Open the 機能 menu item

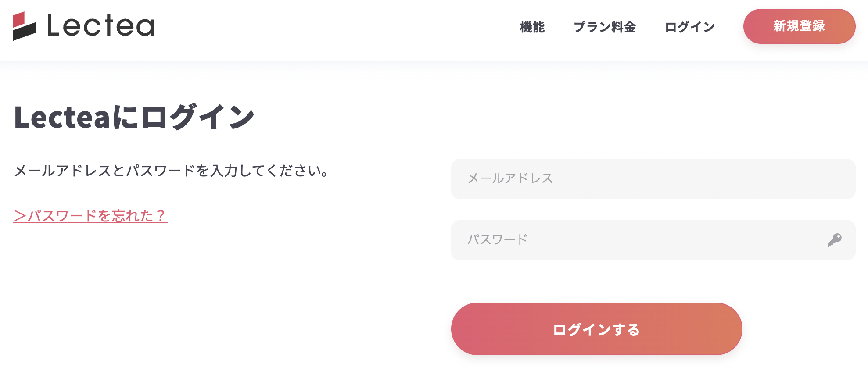(532, 27)
